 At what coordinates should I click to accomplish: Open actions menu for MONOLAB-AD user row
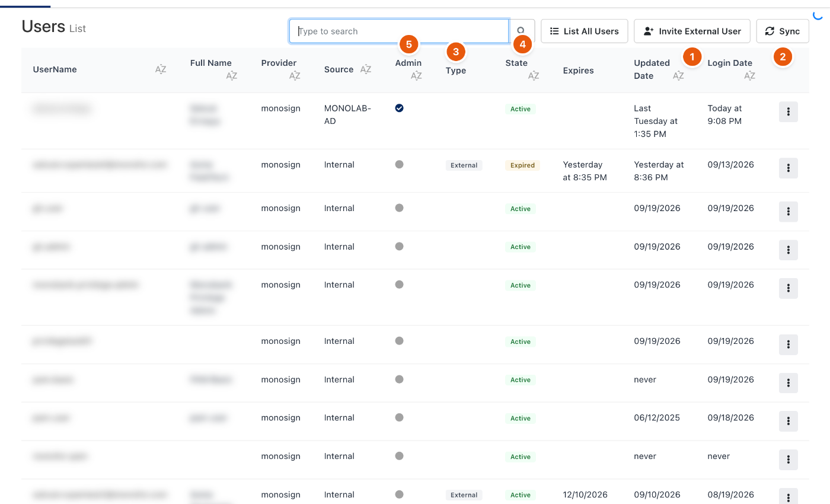pos(788,112)
